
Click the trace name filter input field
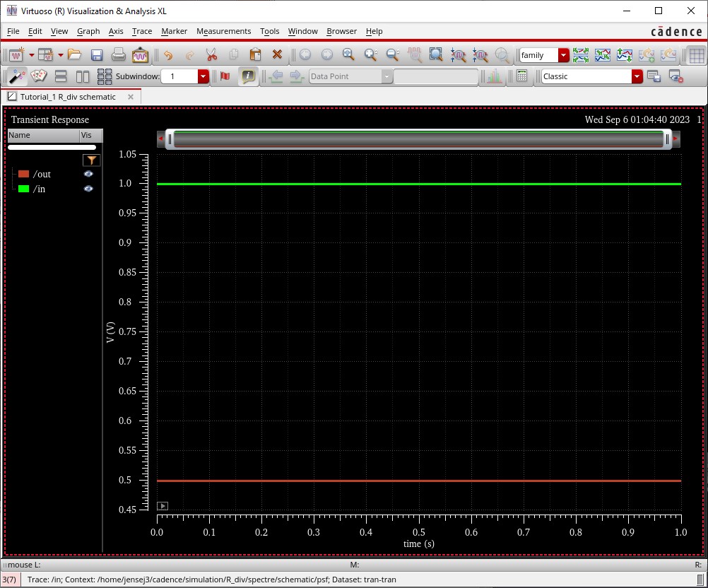pyautogui.click(x=49, y=147)
